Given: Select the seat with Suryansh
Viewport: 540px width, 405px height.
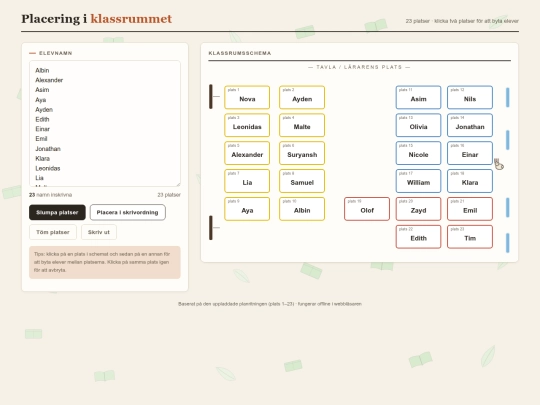Looking at the screenshot, I should (x=302, y=153).
